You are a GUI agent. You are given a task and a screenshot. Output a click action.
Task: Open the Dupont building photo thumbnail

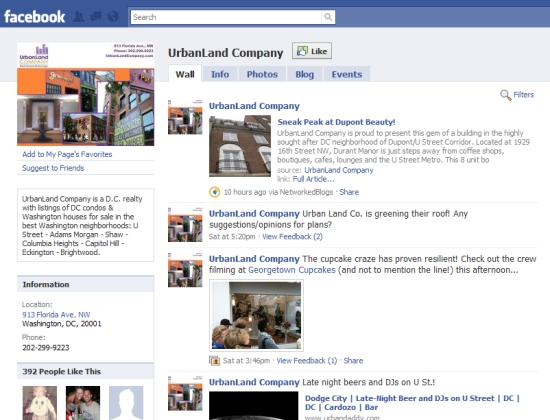click(x=240, y=146)
